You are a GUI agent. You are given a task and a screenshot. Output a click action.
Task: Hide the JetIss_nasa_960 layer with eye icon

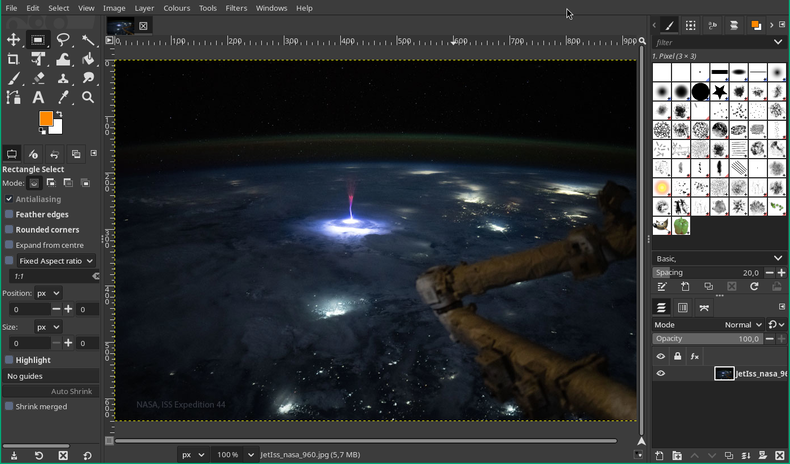660,373
